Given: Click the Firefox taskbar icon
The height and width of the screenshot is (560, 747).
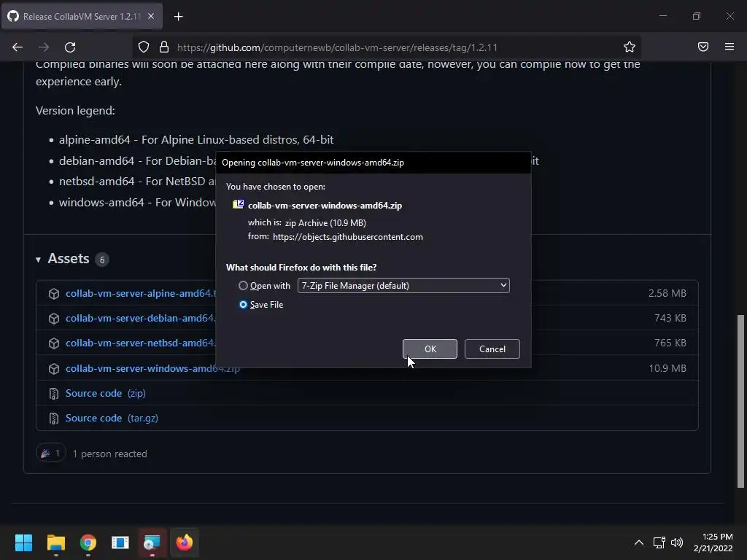Looking at the screenshot, I should 185,542.
